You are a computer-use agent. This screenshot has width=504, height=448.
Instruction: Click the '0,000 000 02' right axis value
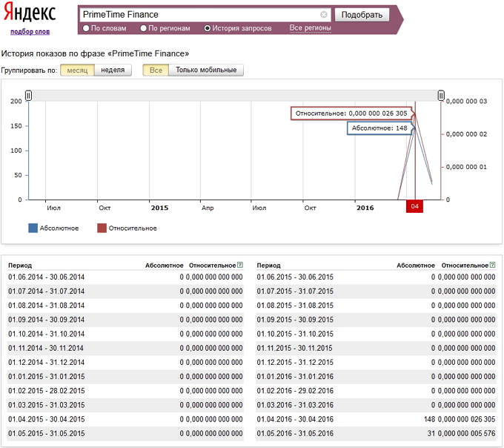point(466,134)
